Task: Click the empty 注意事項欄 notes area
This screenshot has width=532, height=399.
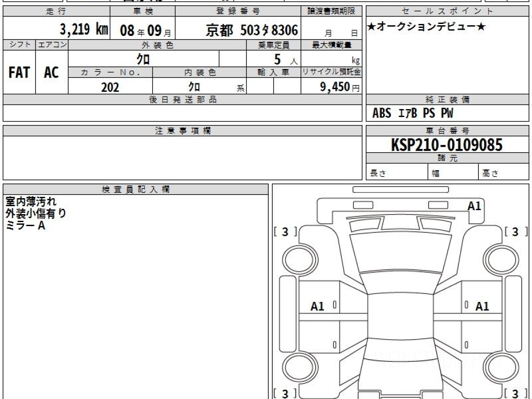Action: click(x=182, y=157)
